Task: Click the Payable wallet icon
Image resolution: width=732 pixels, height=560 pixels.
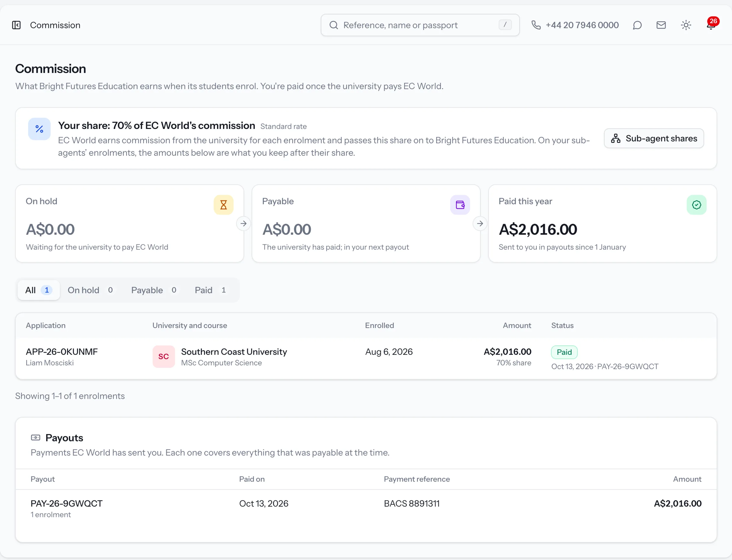Action: (x=460, y=205)
